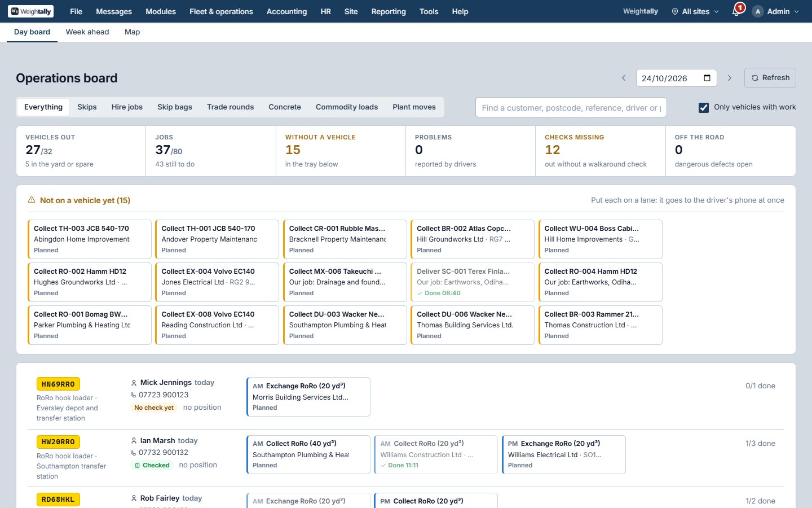Open the Reporting menu
Viewport: 812px width, 508px height.
point(389,11)
